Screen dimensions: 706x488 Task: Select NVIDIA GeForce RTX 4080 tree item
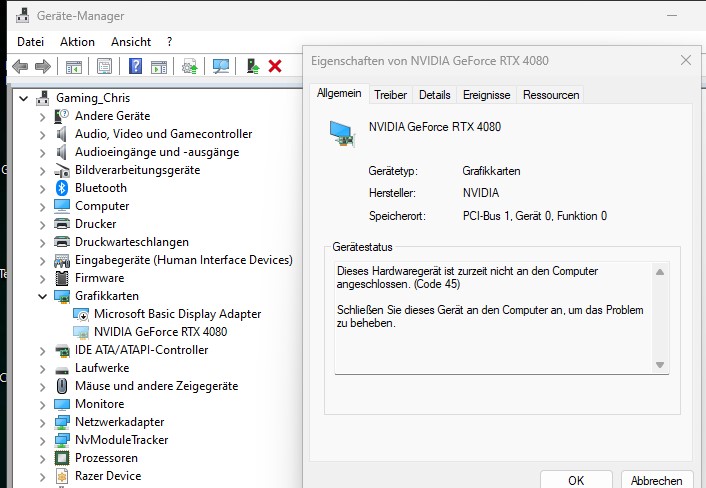(x=160, y=332)
